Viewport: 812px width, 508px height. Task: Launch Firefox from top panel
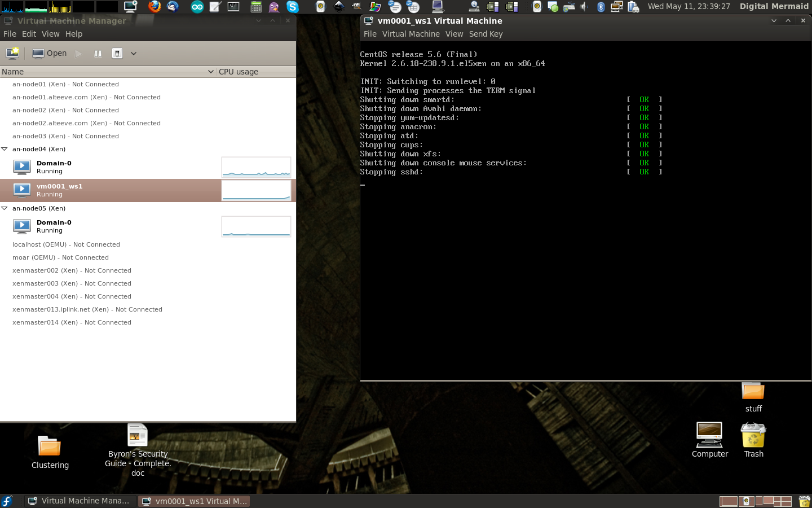[155, 6]
